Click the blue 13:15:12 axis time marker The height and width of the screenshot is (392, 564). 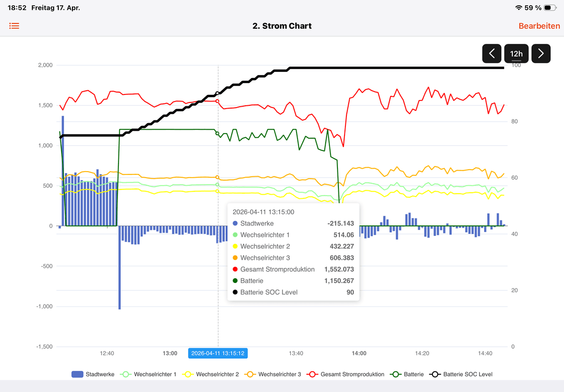click(218, 353)
